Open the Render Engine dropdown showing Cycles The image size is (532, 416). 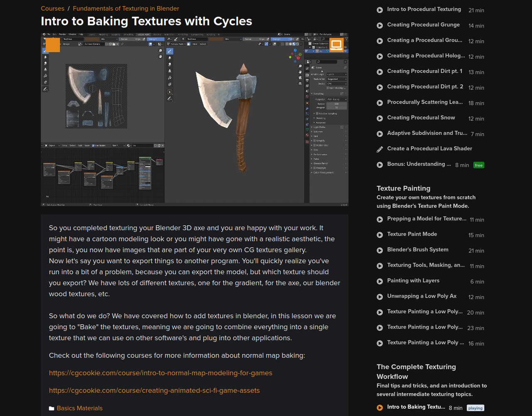(337, 74)
